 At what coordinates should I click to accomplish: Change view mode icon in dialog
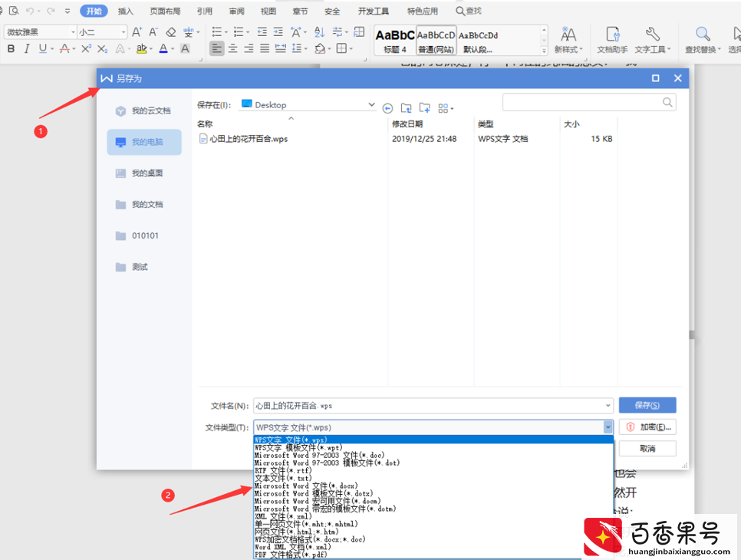click(x=445, y=109)
